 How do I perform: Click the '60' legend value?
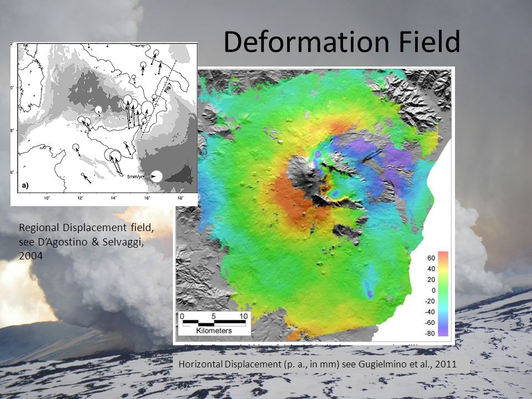431,258
